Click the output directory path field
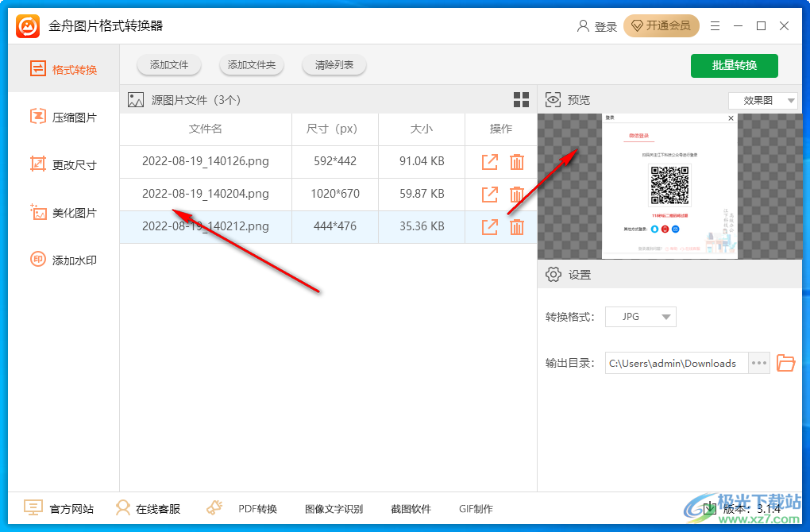This screenshot has width=810, height=532. [673, 363]
